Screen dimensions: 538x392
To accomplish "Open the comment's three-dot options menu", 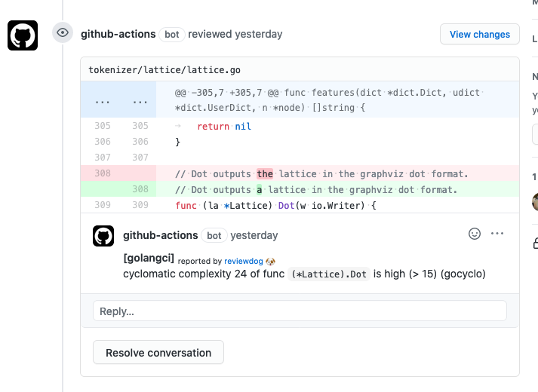I will click(x=497, y=234).
